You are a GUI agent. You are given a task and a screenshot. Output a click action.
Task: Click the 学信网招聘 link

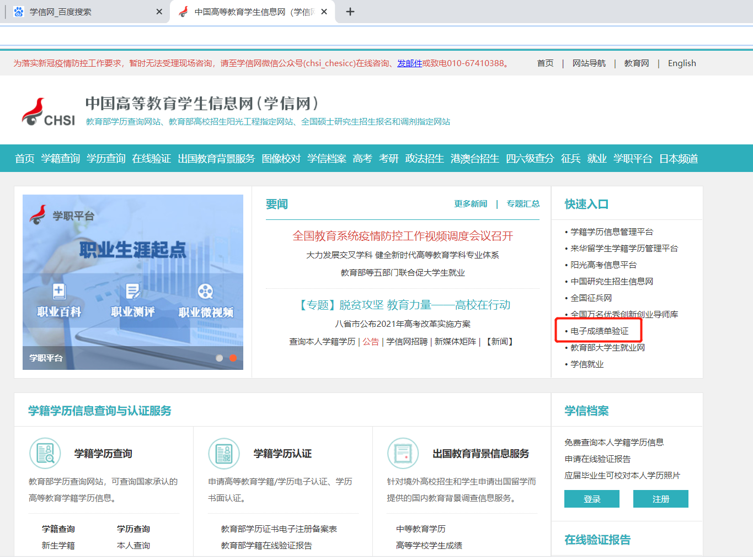(407, 342)
